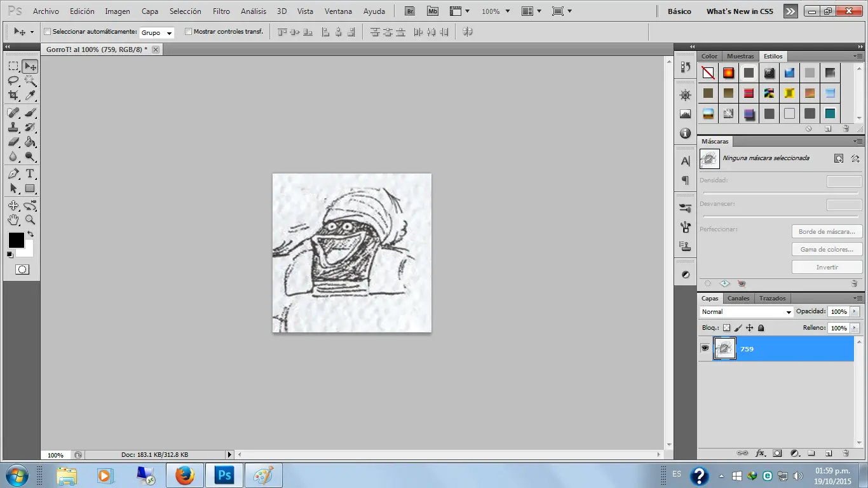Select the Pen tool
Viewport: 868px width, 488px height.
pyautogui.click(x=13, y=173)
